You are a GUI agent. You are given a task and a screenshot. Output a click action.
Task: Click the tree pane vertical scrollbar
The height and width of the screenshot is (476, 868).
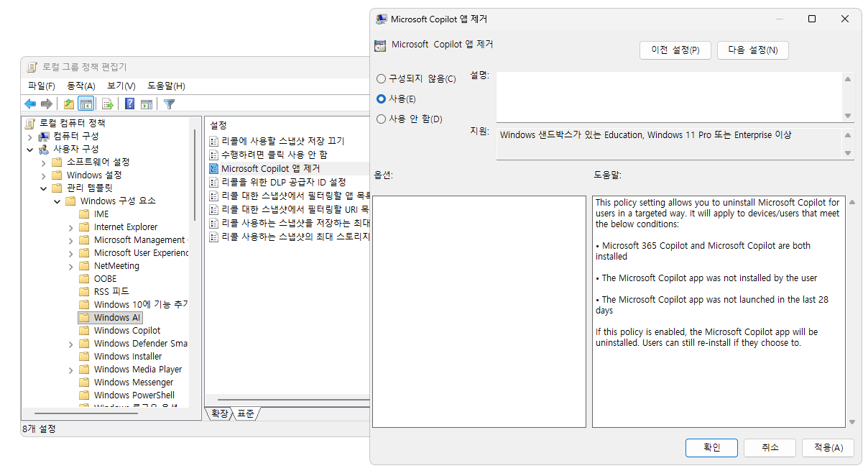194,175
